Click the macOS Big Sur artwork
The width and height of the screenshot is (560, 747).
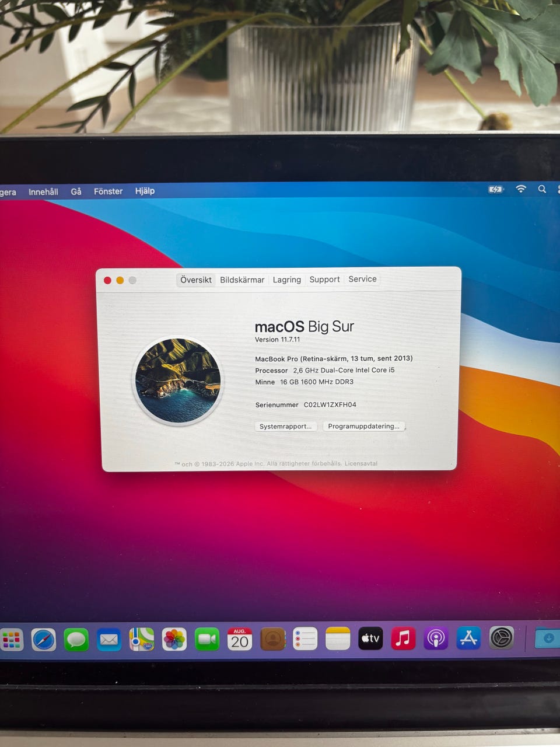[x=178, y=381]
